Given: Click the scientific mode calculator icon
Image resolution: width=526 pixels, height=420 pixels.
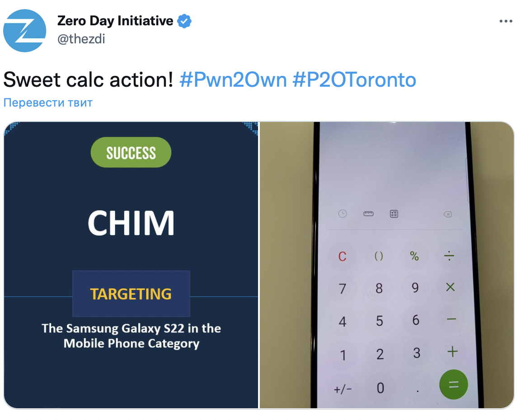Looking at the screenshot, I should click(x=394, y=214).
